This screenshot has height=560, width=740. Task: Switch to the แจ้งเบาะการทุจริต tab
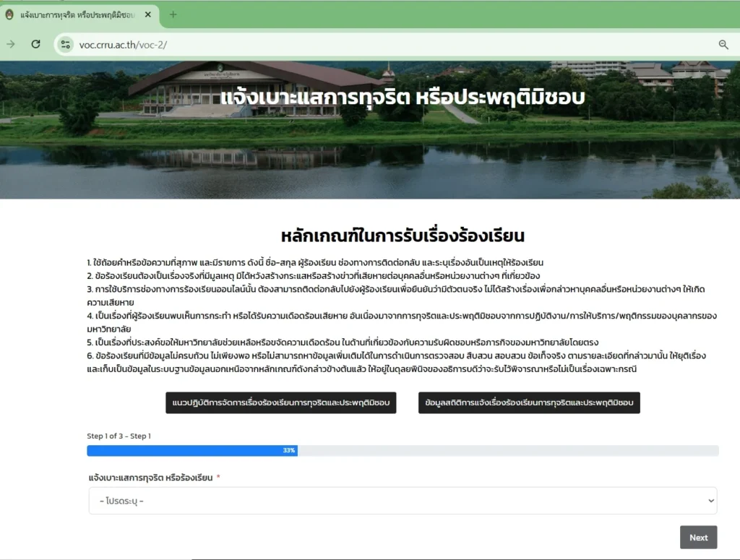[x=79, y=14]
